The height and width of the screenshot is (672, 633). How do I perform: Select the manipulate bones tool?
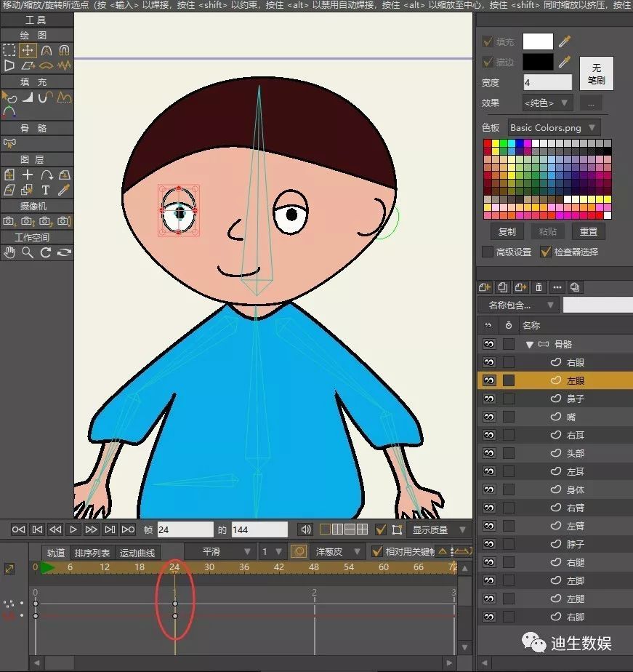[9, 143]
